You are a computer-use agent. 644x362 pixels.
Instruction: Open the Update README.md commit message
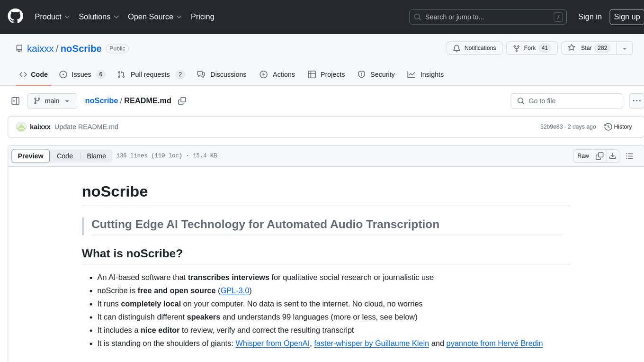pos(86,127)
